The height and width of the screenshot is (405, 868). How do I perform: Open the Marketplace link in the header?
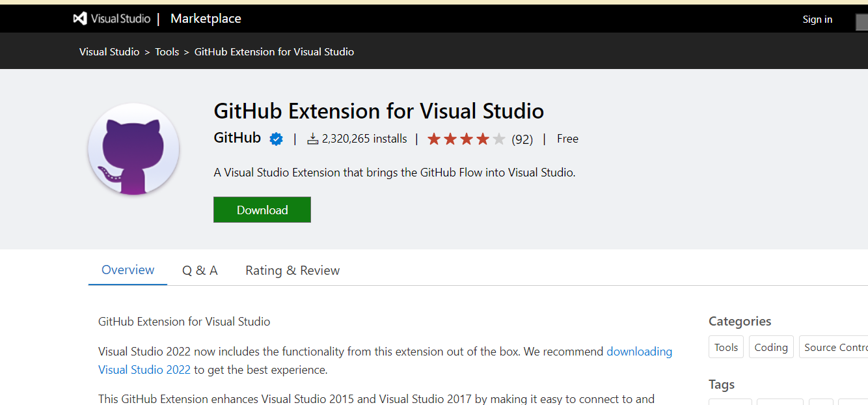coord(206,19)
